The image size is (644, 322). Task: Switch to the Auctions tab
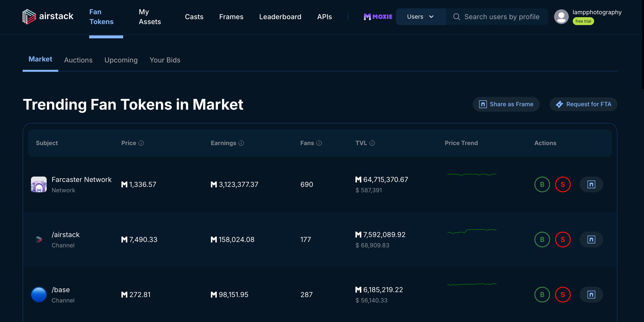tap(78, 60)
